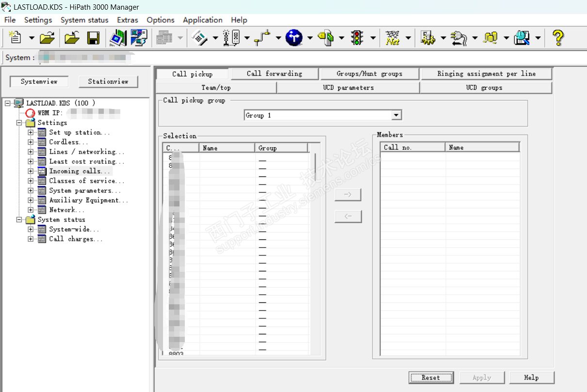Open the Options menu
587x392 pixels.
(161, 20)
